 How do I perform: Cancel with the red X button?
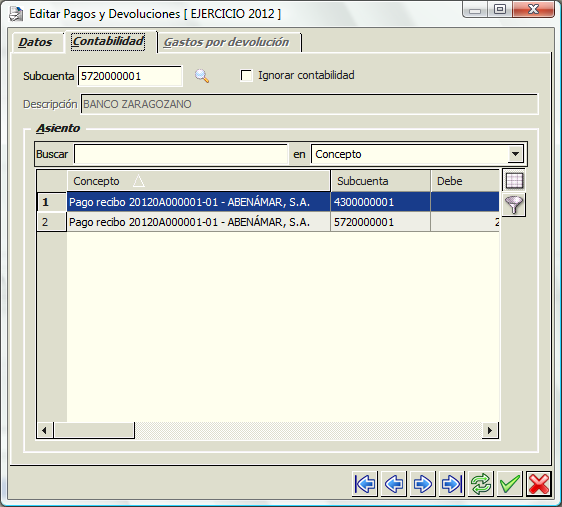coord(539,484)
